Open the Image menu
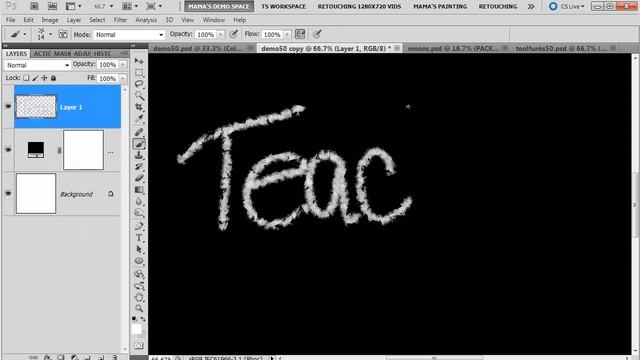This screenshot has width=640, height=360. [50, 20]
